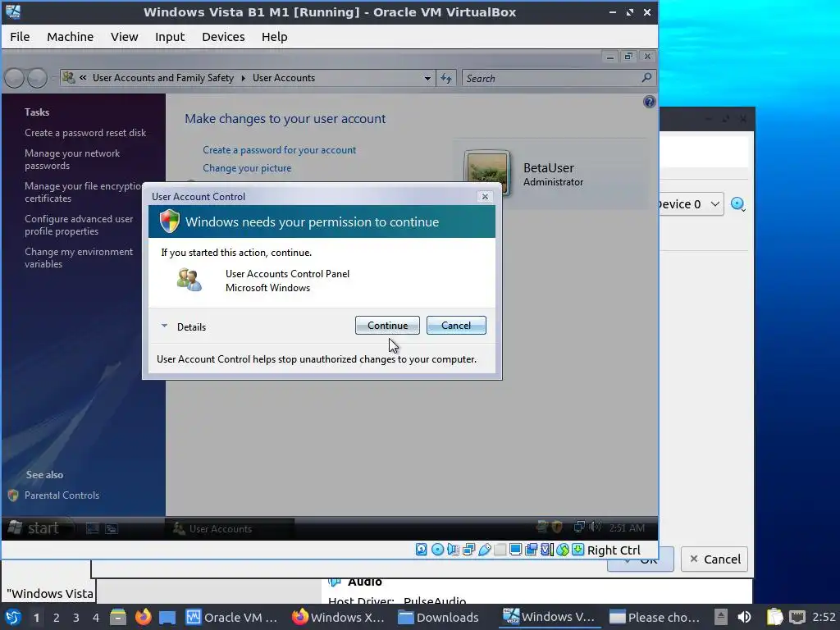Click the refresh button beside the address bar
The height and width of the screenshot is (630, 840).
click(x=445, y=78)
